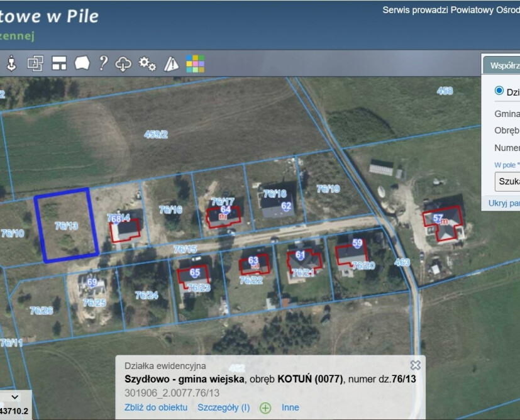The image size is (520, 420).
Task: Switch to the Współrzędne tab
Action: click(x=503, y=65)
